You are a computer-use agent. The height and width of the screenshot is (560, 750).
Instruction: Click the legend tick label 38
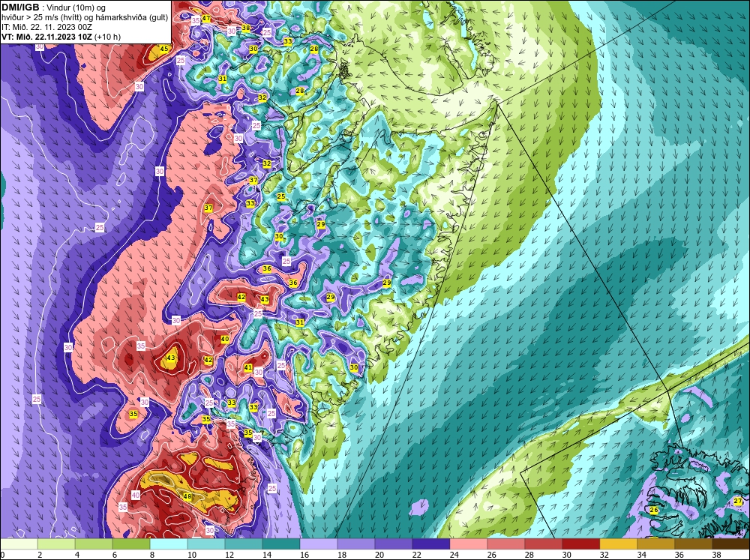(716, 555)
